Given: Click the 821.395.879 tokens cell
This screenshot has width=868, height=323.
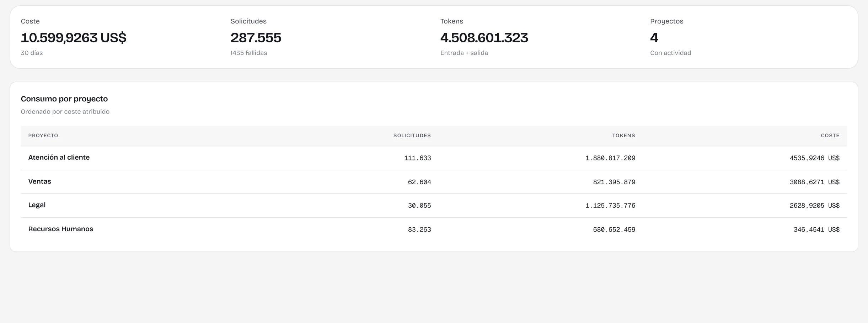Looking at the screenshot, I should point(614,182).
